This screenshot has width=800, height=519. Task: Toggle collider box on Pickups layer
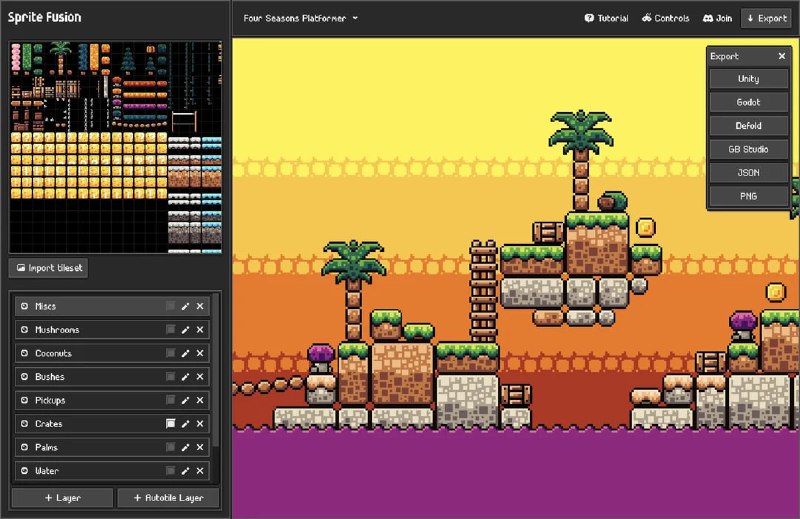tap(170, 400)
